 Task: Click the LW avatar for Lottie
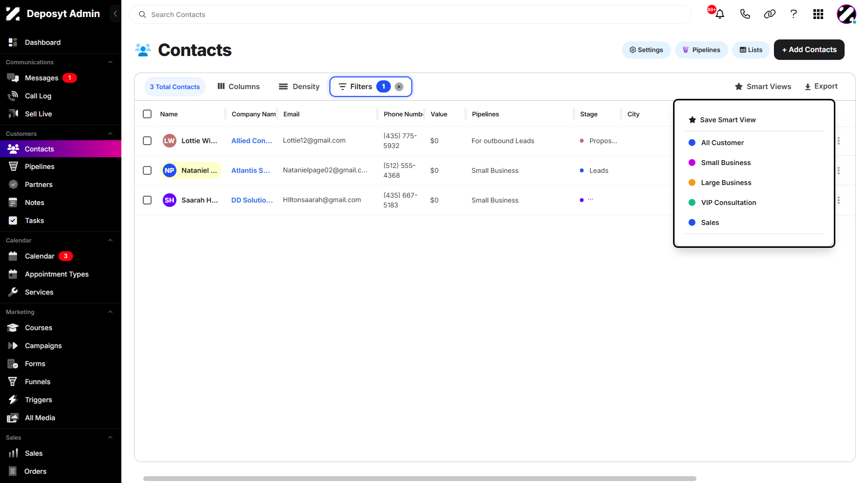point(170,141)
